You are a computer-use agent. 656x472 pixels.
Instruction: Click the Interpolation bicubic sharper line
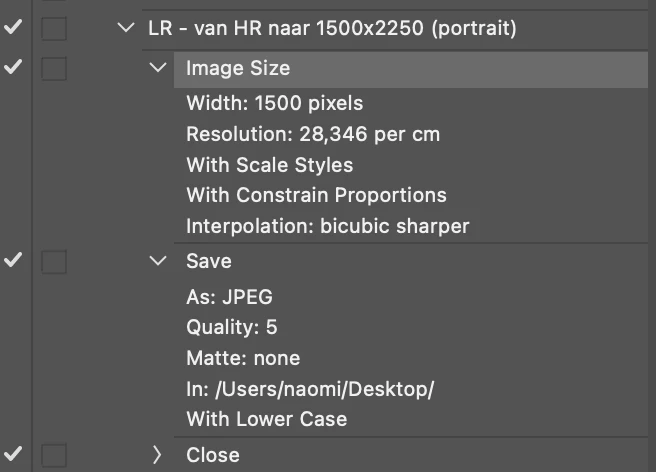click(328, 226)
